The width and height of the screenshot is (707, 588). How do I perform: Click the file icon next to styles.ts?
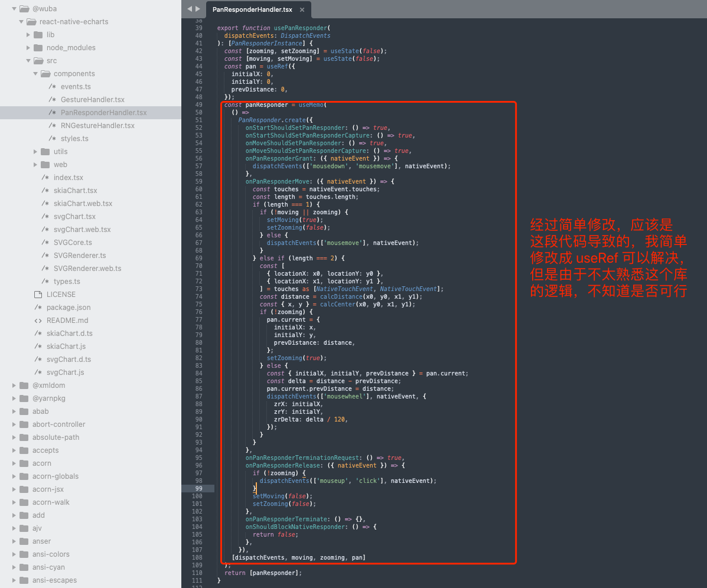click(54, 138)
